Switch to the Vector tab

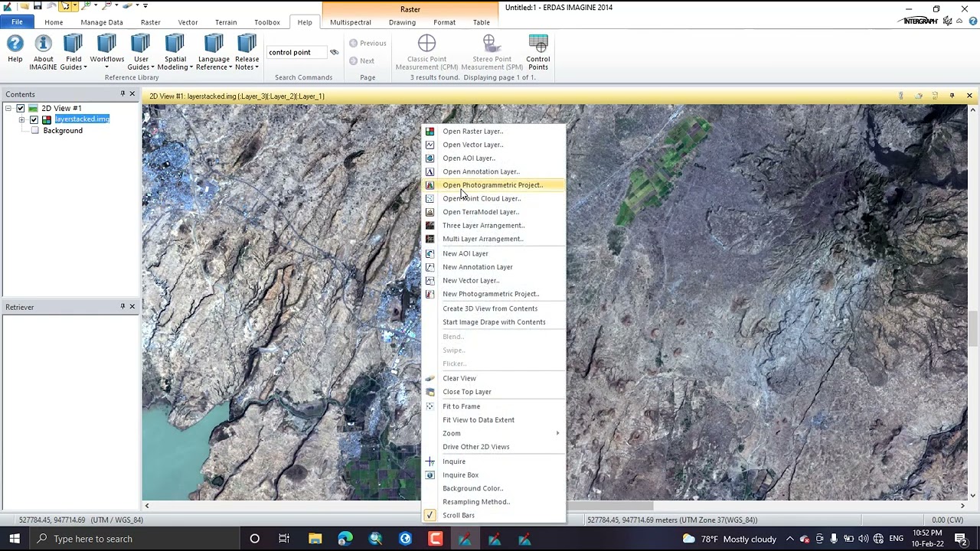[x=188, y=22]
